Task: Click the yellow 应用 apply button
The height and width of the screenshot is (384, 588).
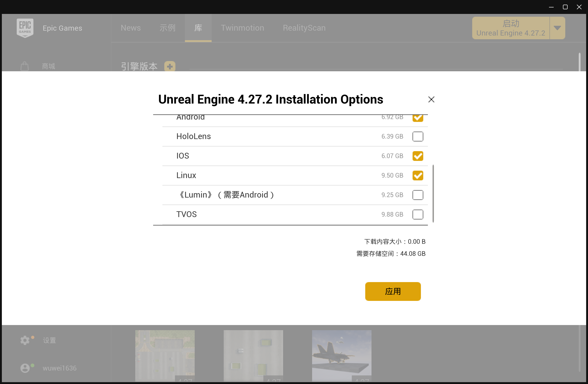Action: (x=393, y=292)
